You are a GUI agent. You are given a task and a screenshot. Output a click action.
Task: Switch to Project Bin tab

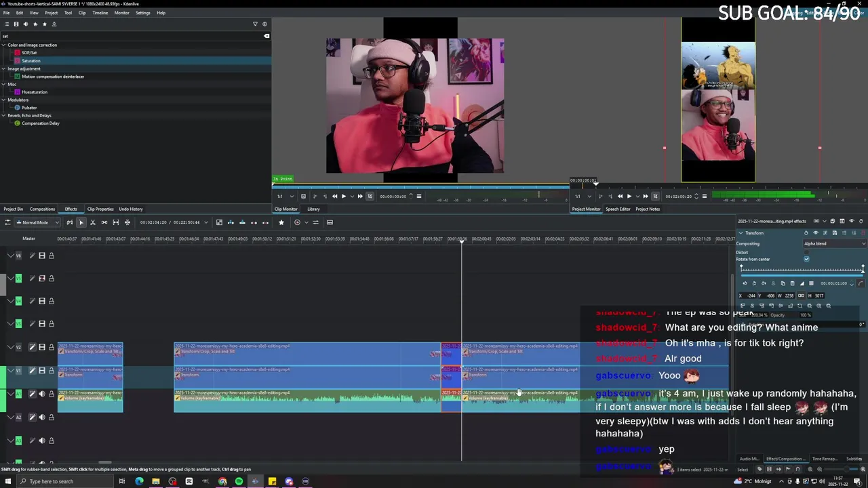pos(13,209)
